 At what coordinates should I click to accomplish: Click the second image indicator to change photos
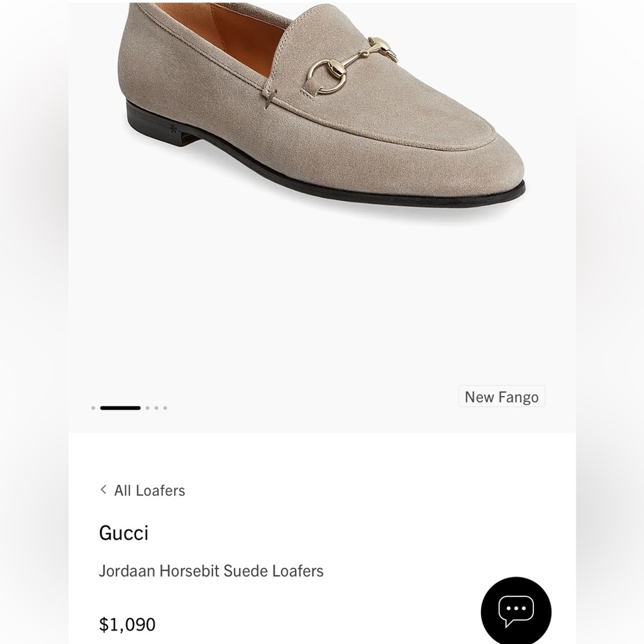click(120, 408)
